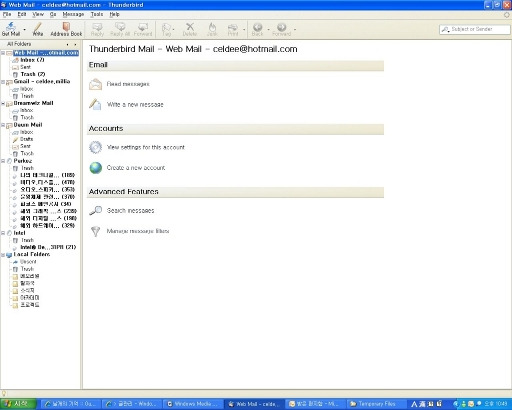
Task: Click the Read messages link
Action: point(128,84)
